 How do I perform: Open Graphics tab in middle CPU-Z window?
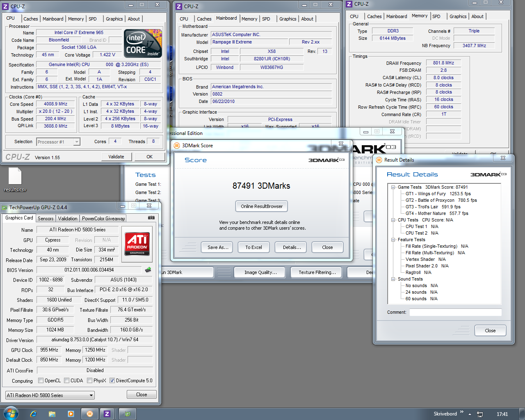(x=288, y=19)
